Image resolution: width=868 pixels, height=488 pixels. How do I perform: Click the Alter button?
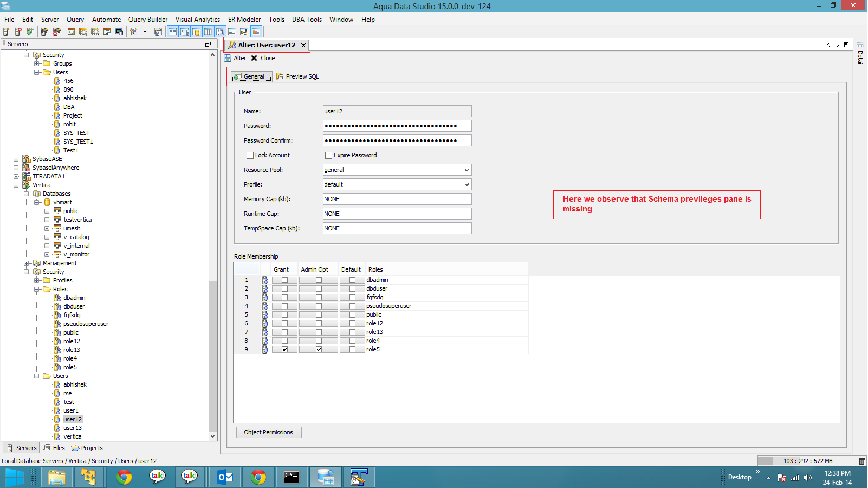pos(235,58)
